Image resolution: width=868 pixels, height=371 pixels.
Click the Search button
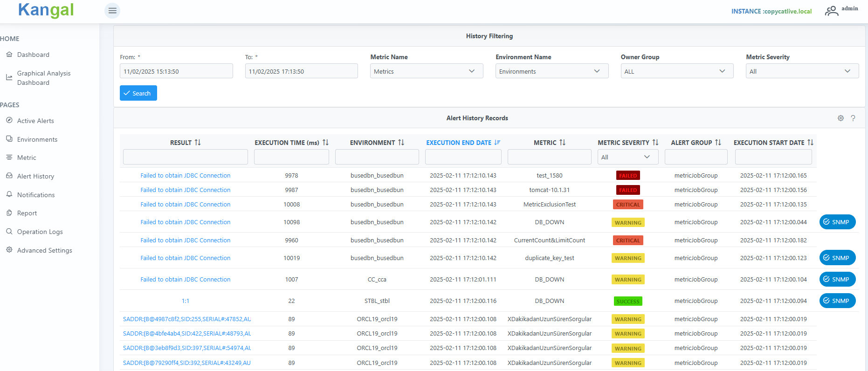pos(138,93)
